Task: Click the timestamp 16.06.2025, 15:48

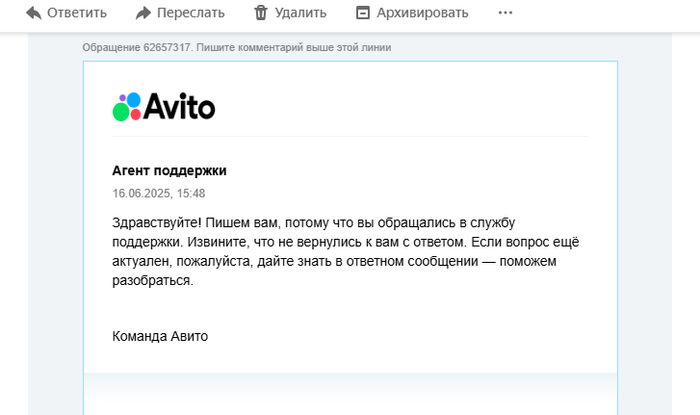Action: tap(159, 193)
